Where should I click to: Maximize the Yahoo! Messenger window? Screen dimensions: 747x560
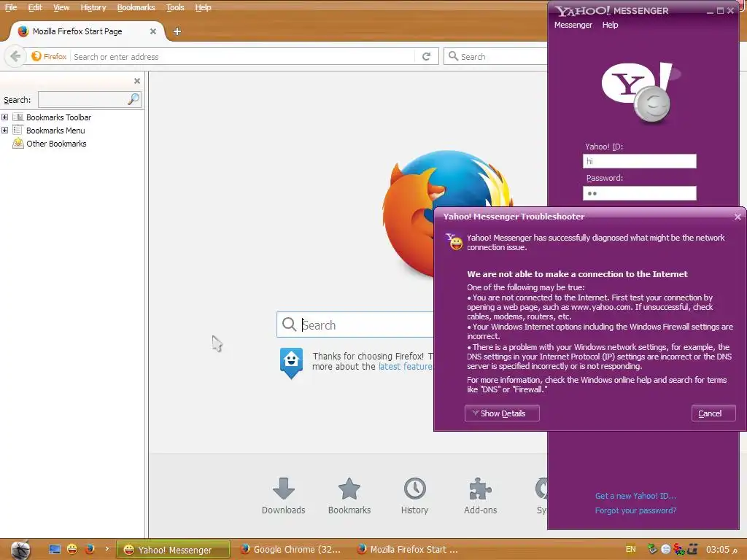coord(720,11)
